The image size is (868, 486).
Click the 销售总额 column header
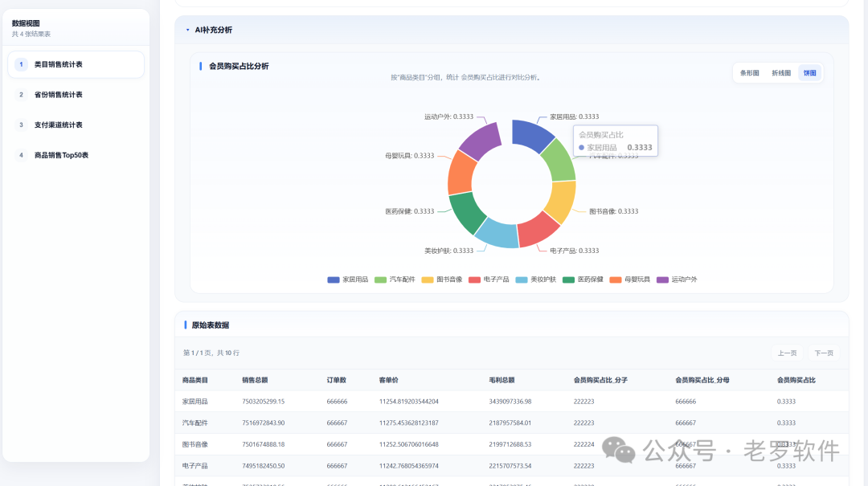pos(255,380)
